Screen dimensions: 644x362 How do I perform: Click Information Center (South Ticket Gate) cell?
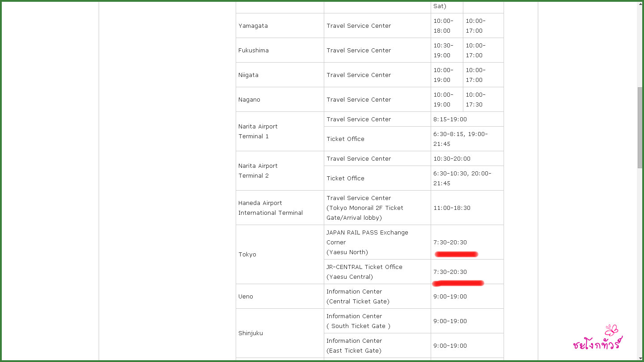point(377,321)
